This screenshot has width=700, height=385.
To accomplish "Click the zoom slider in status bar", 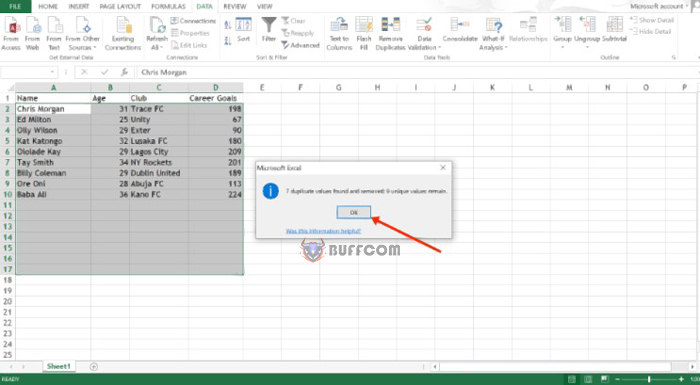I will (649, 379).
